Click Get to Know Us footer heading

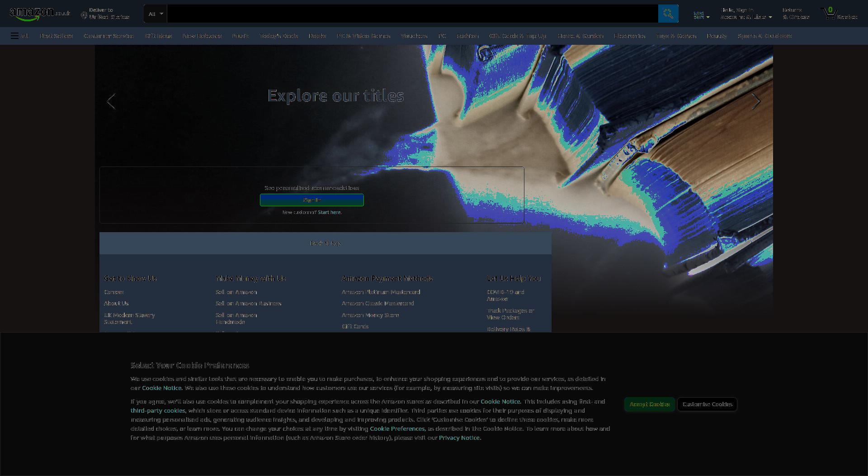click(x=130, y=278)
